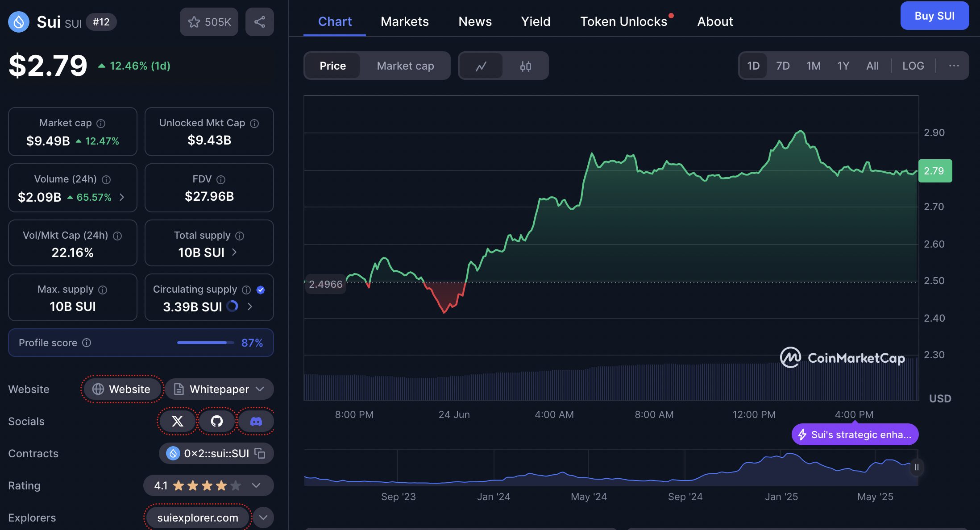Set chart range to 1M
980x530 pixels.
pyautogui.click(x=814, y=66)
